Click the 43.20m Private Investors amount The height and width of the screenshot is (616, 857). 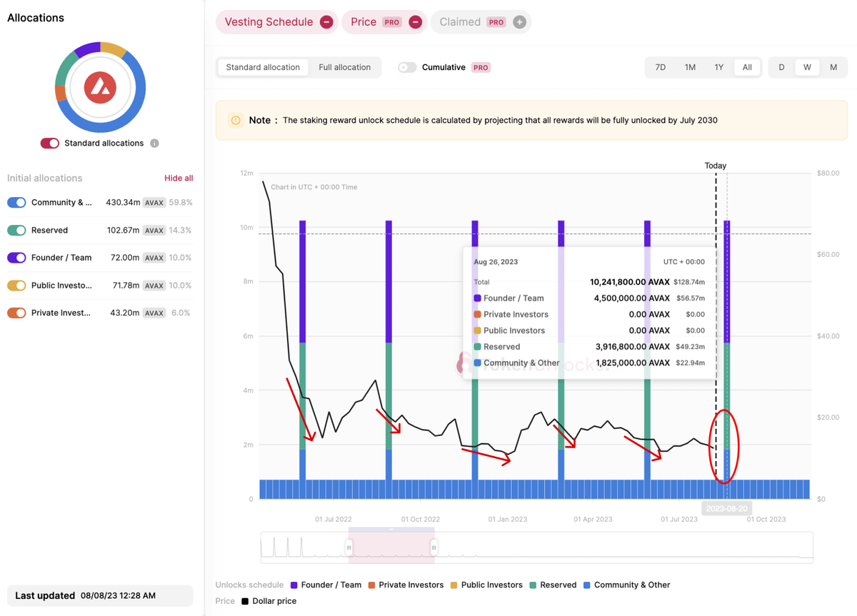click(126, 313)
